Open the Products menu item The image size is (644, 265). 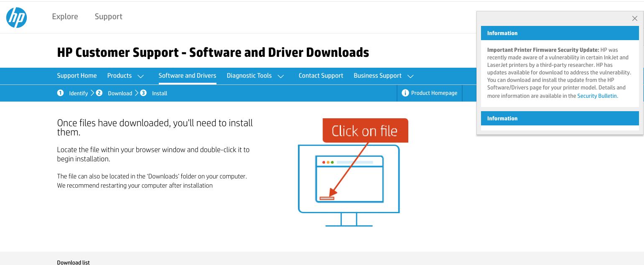(x=120, y=76)
